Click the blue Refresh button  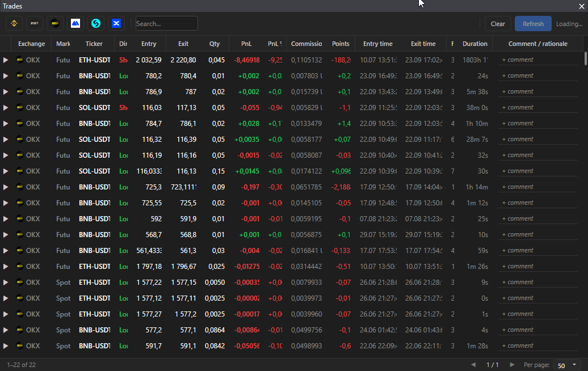pos(533,24)
